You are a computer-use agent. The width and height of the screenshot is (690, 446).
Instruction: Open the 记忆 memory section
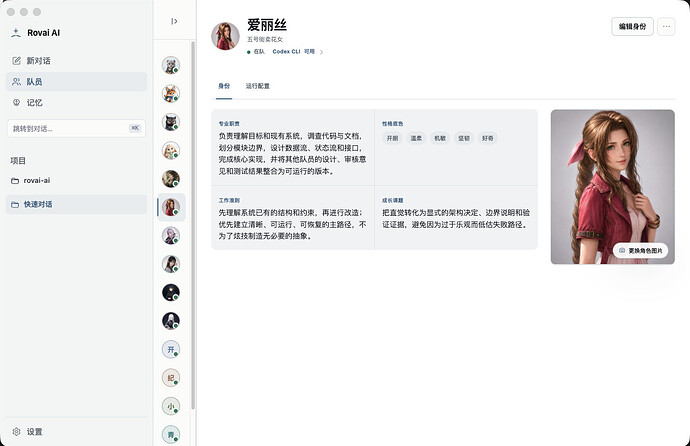point(76,102)
